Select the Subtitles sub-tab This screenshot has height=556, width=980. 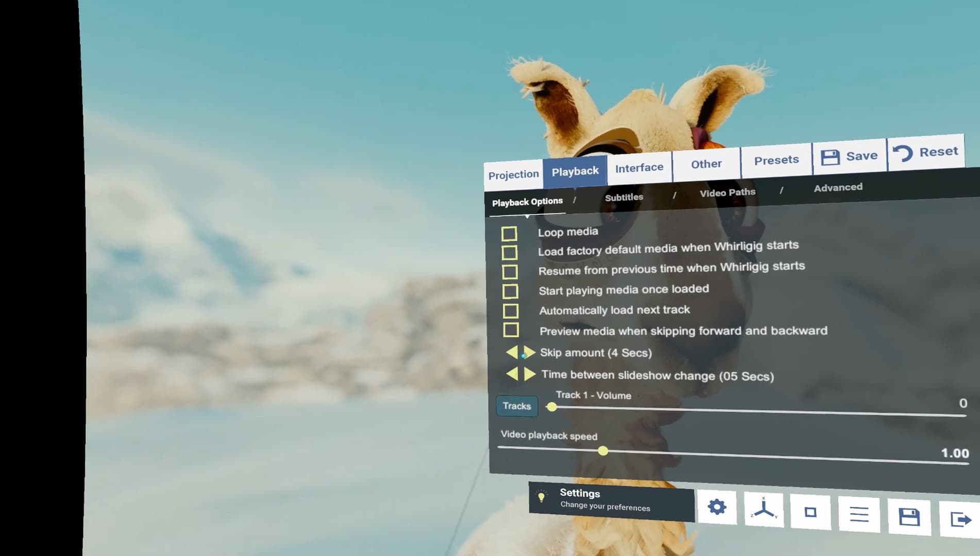[x=624, y=197]
